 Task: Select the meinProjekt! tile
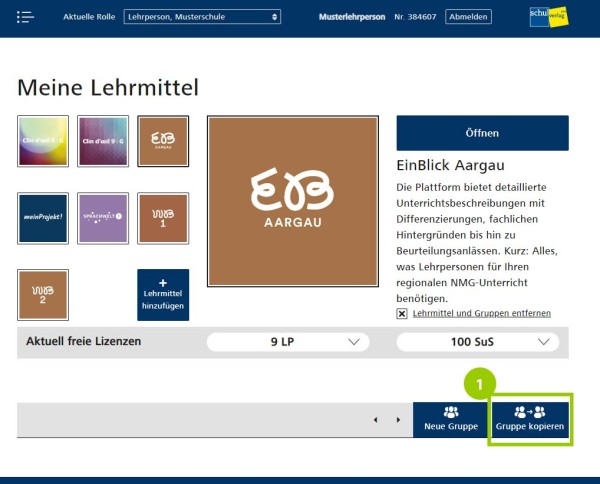(43, 218)
